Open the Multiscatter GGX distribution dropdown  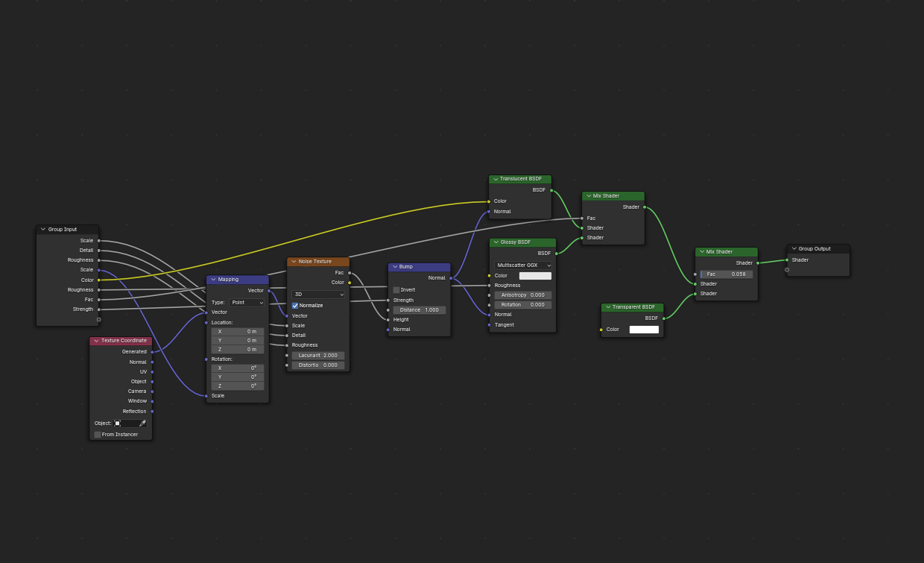coord(523,265)
